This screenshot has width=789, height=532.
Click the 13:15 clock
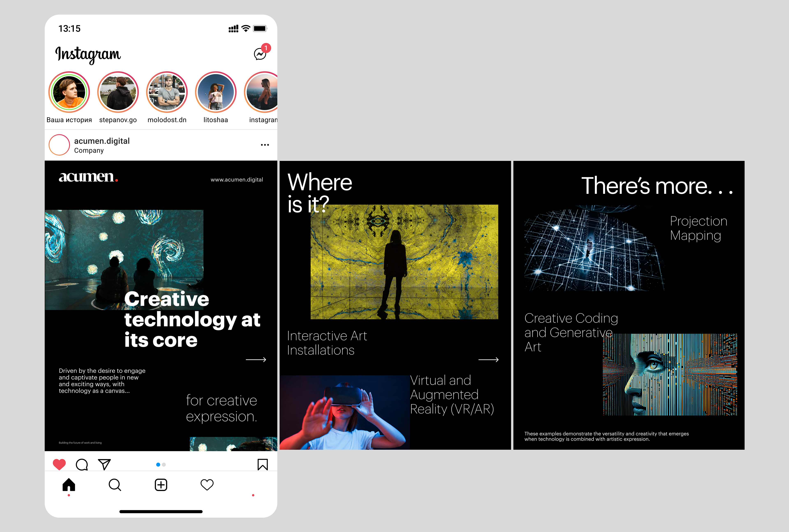pos(70,29)
